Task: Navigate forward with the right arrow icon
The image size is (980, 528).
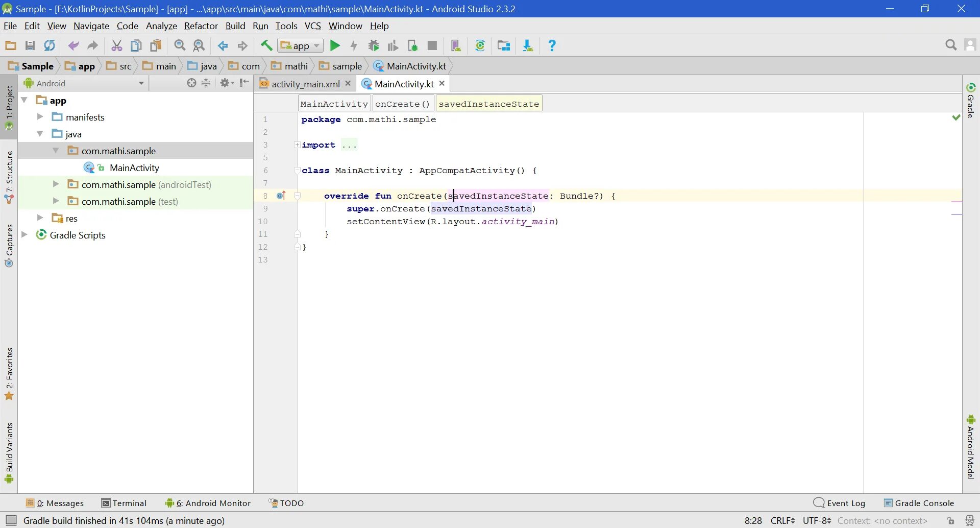Action: 242,46
